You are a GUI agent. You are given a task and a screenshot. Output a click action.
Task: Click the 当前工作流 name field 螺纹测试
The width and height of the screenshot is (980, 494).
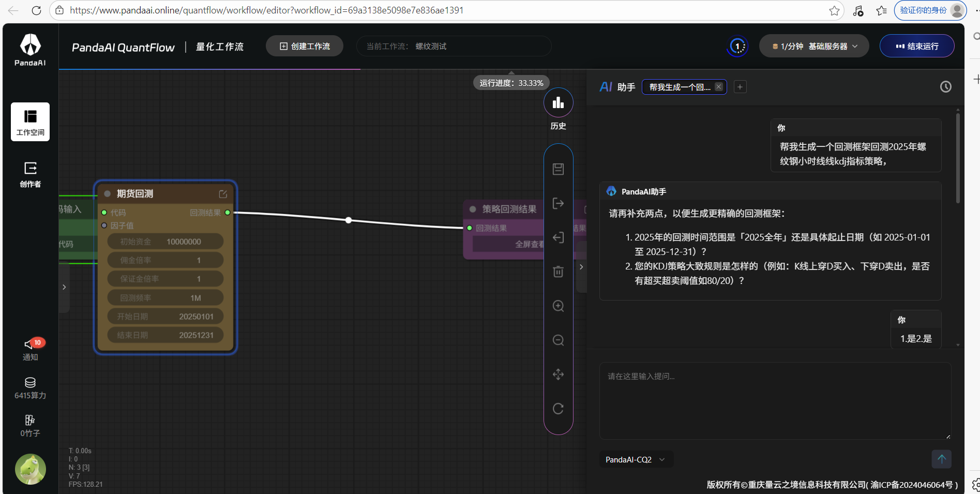(454, 46)
